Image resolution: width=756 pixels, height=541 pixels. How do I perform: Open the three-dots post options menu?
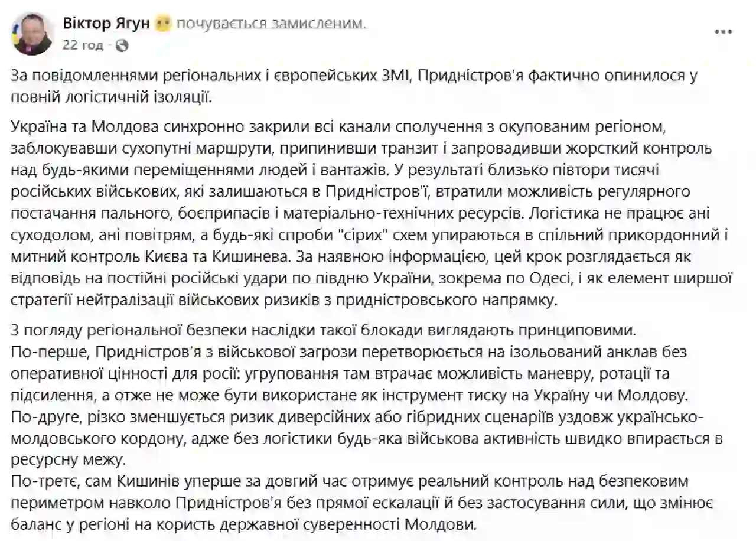click(x=724, y=32)
